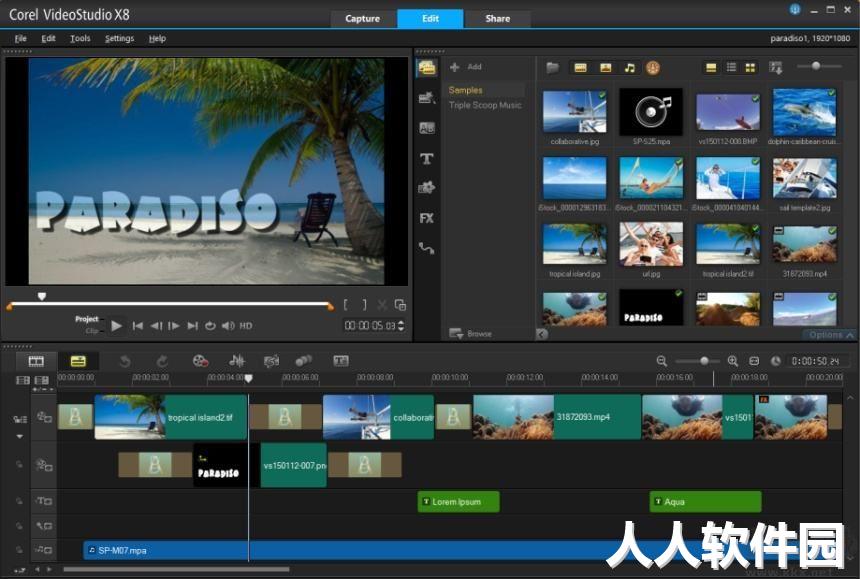Click the library thumbnail size slider
Viewport: 860px width, 579px height.
(x=816, y=66)
